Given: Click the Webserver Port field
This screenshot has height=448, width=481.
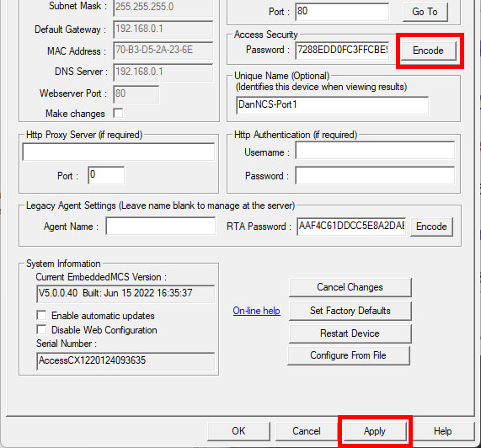Looking at the screenshot, I should coord(136,94).
